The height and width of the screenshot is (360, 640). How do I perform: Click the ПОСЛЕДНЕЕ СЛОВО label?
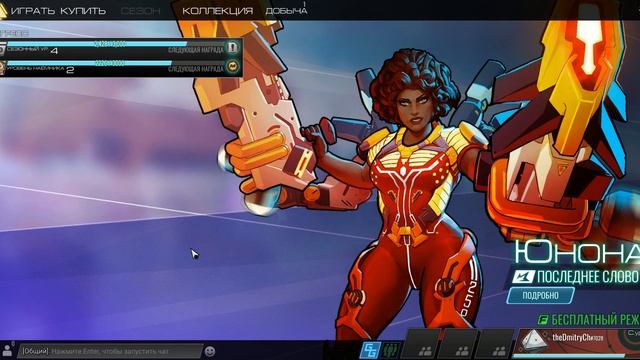click(588, 277)
